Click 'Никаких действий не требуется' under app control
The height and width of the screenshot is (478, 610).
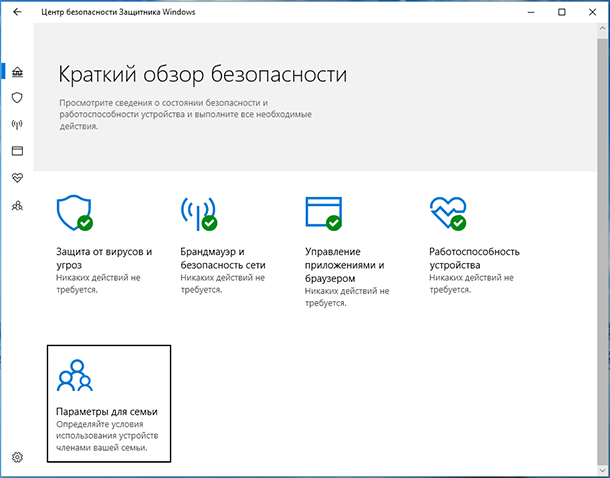click(347, 297)
